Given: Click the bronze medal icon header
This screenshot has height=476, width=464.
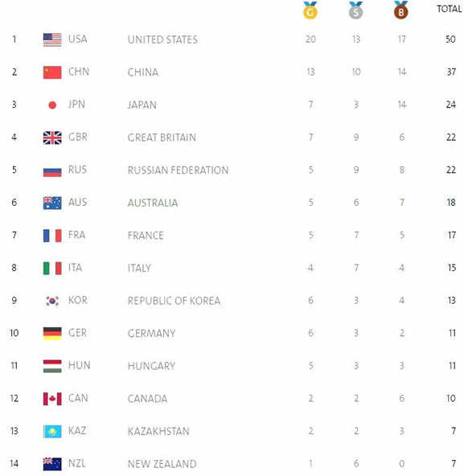Looking at the screenshot, I should [x=400, y=10].
